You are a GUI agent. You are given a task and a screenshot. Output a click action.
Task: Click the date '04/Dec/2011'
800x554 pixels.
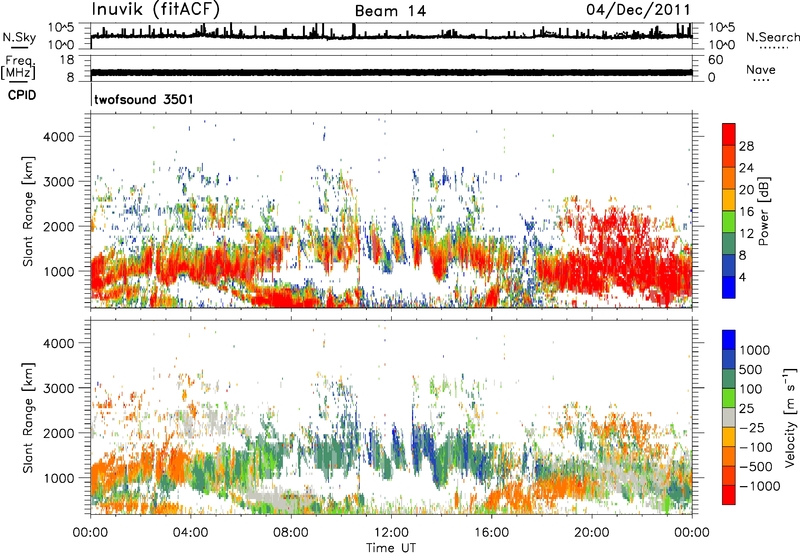tap(638, 9)
